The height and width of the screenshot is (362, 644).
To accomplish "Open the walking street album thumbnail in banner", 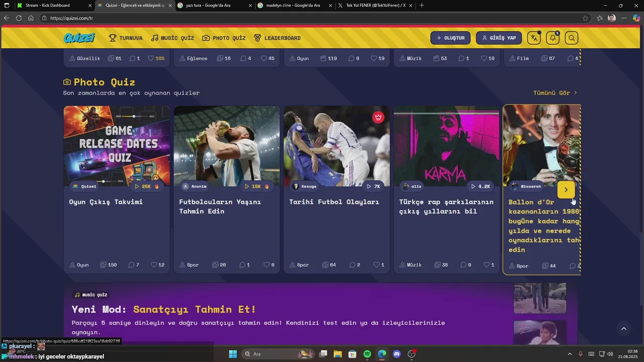I will click(540, 298).
